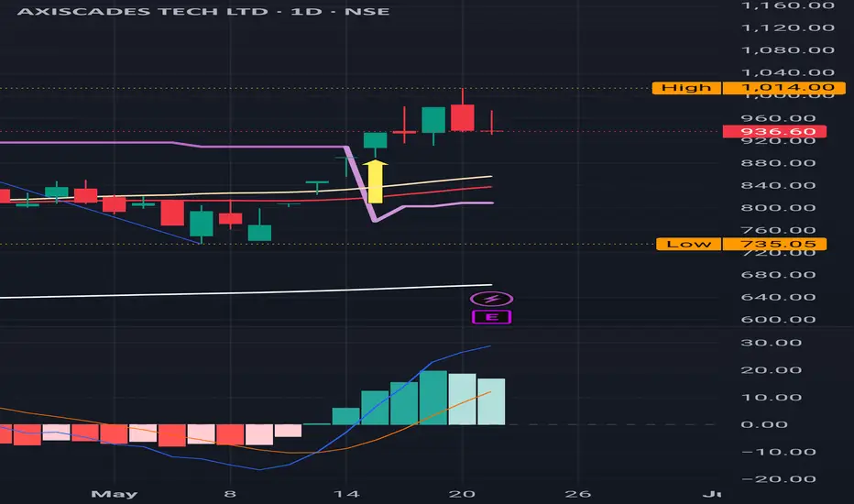This screenshot has width=854, height=504.
Task: Click the 10.00 indicator scale value
Action: pos(772,397)
